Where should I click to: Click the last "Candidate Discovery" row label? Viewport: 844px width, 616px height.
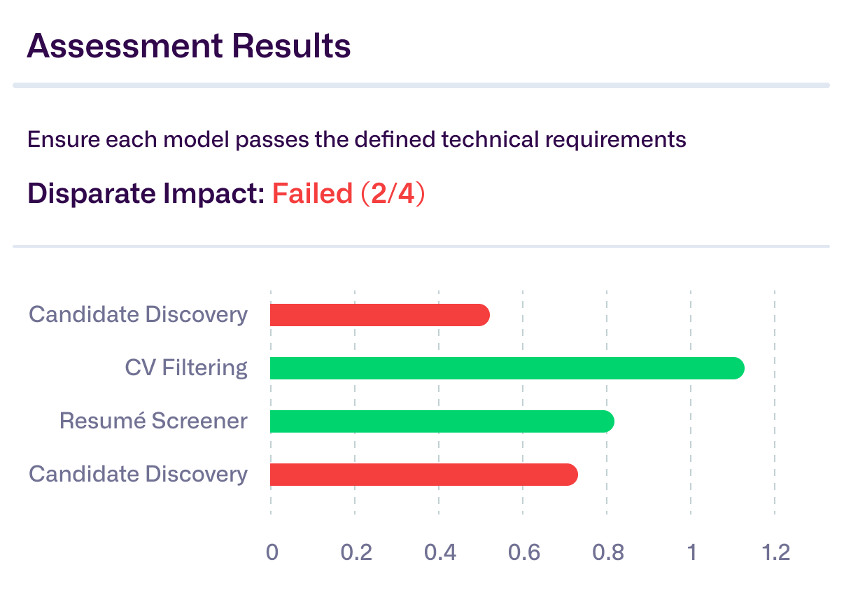click(x=138, y=474)
